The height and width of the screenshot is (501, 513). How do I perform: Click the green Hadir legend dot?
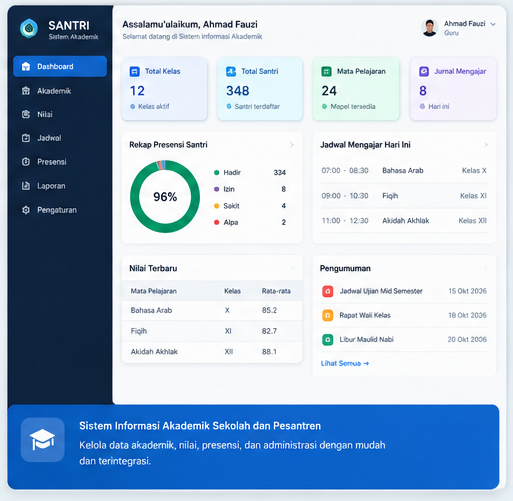point(217,173)
